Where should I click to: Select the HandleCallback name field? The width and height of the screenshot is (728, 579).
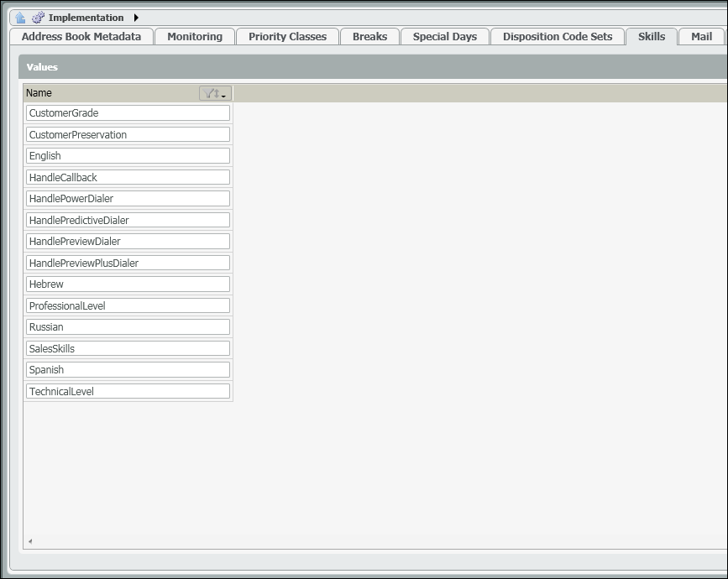tap(128, 177)
